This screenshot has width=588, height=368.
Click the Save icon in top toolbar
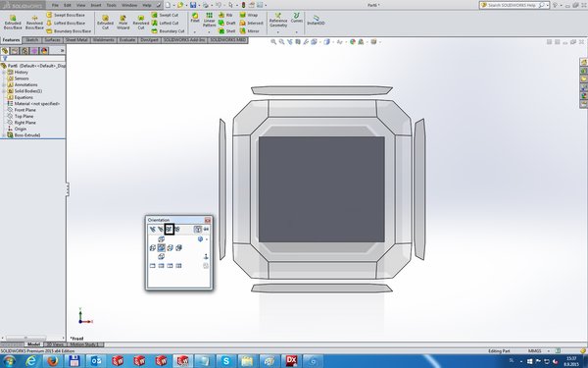point(193,5)
